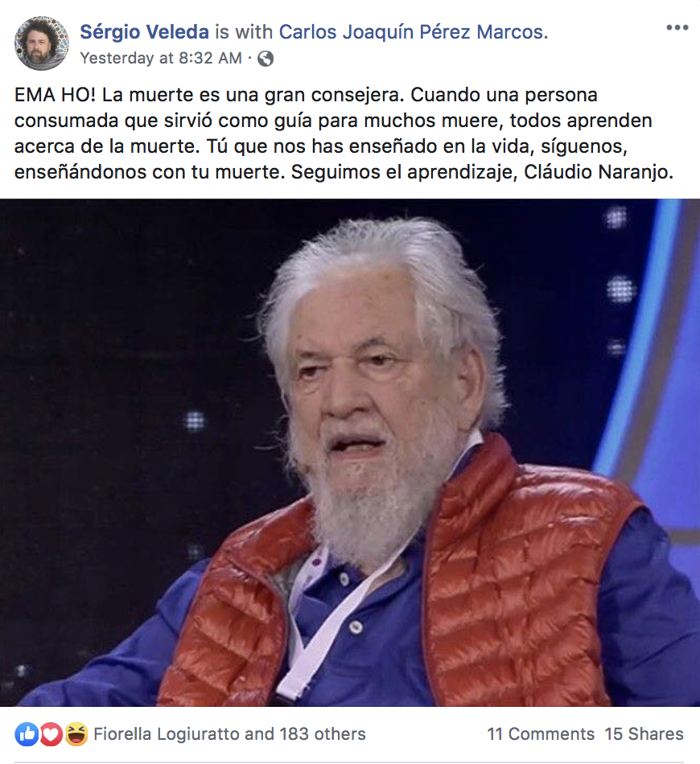Click the 'EMA HO!' opening line of the post

point(55,95)
